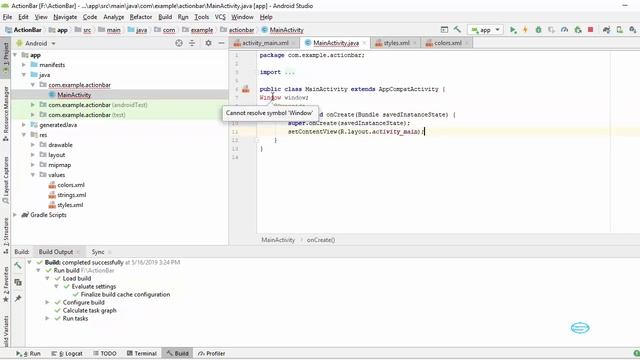This screenshot has height=360, width=640.
Task: Collapse the java folder
Action: pyautogui.click(x=24, y=75)
